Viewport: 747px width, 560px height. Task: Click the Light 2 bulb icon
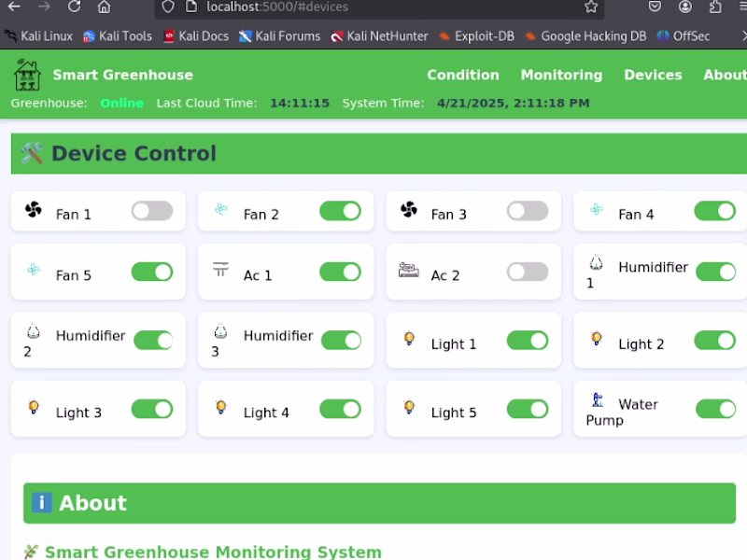point(596,339)
